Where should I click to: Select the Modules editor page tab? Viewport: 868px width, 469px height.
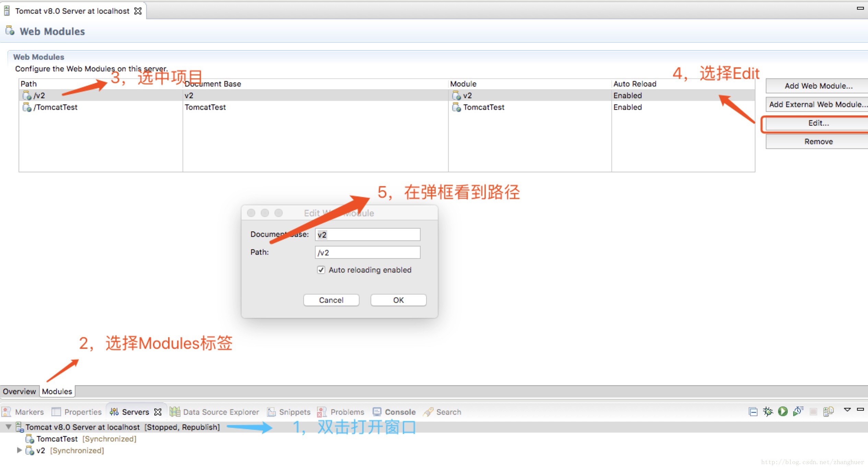click(x=57, y=391)
